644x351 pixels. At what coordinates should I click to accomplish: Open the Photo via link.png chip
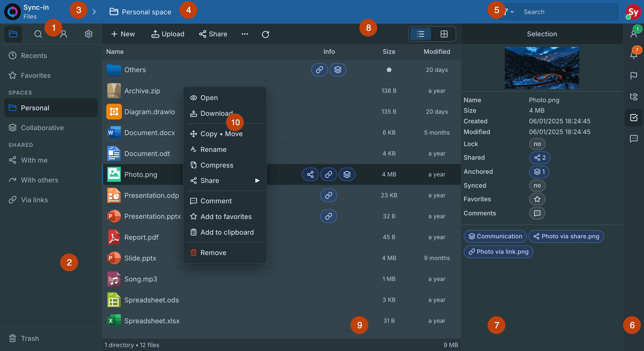coord(499,252)
